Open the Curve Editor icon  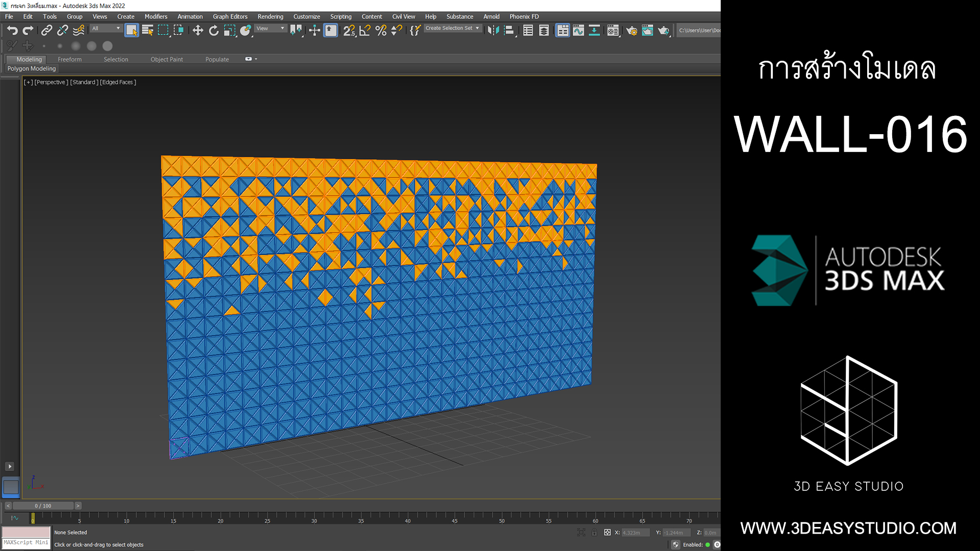click(578, 31)
